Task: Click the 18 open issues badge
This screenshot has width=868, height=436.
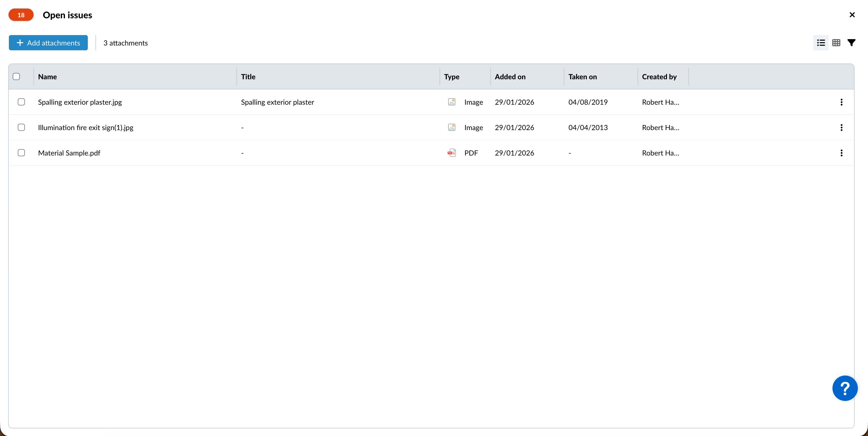Action: point(21,15)
